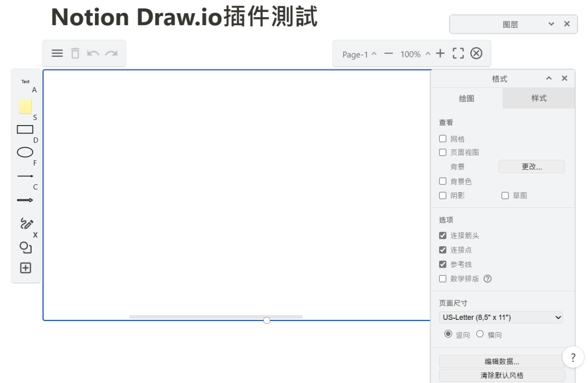Select the yellow sticky note shape
Screen dimensions: 588x383
25,106
